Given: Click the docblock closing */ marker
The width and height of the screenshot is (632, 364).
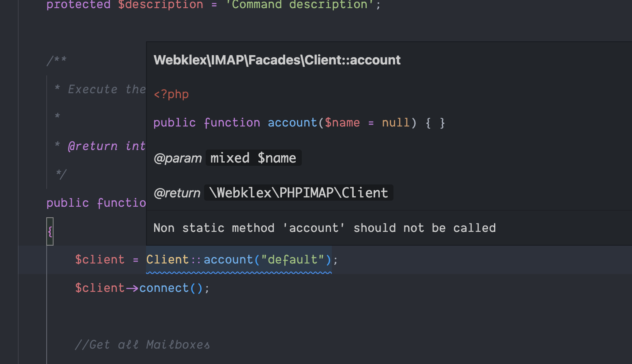Looking at the screenshot, I should (61, 174).
